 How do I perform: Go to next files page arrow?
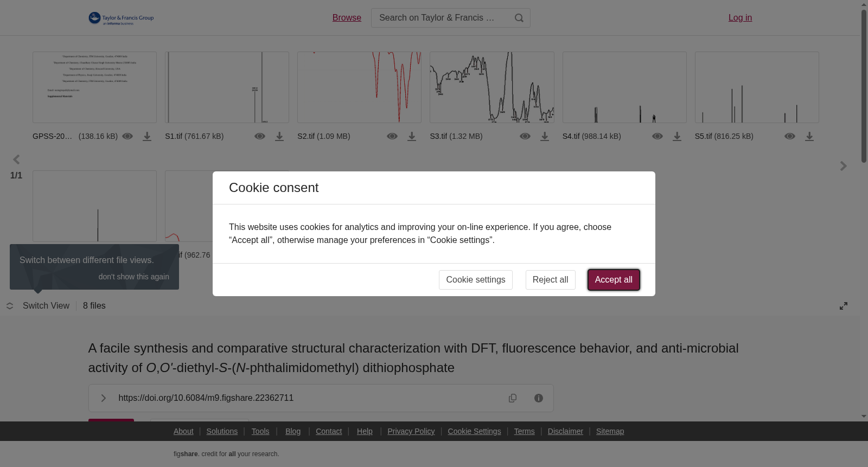coord(843,166)
